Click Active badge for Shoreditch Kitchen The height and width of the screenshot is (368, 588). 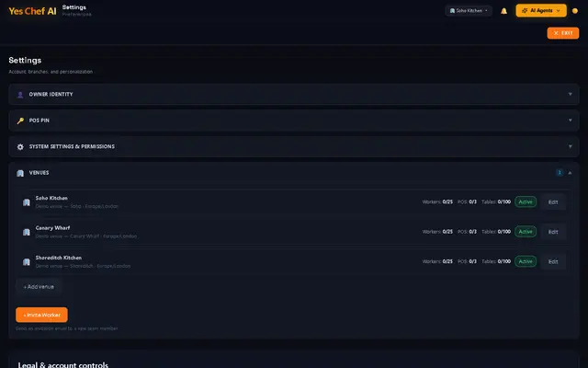click(x=526, y=261)
